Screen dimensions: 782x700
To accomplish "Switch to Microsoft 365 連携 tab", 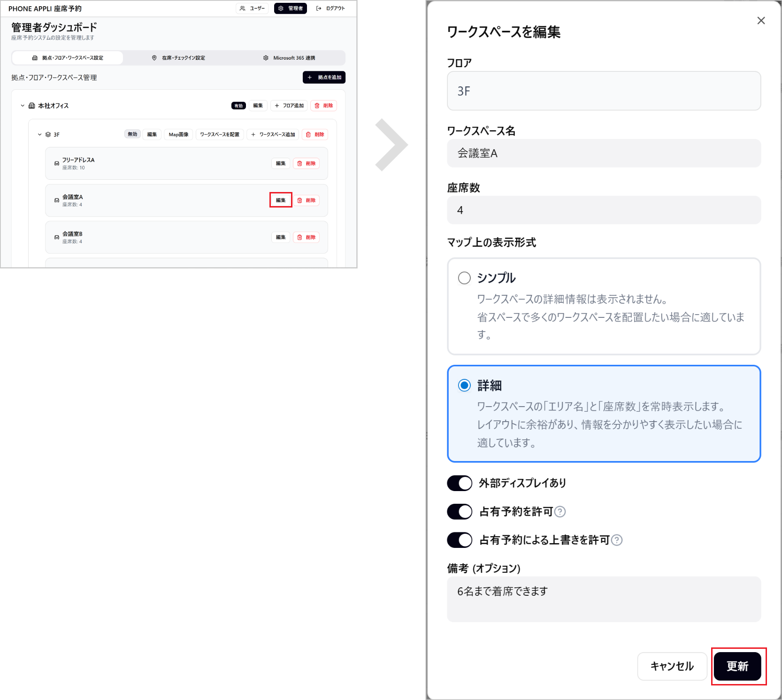I will pyautogui.click(x=289, y=58).
